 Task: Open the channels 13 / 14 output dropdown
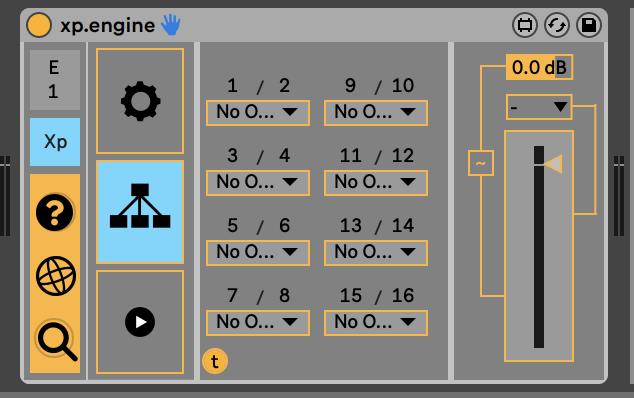(376, 253)
